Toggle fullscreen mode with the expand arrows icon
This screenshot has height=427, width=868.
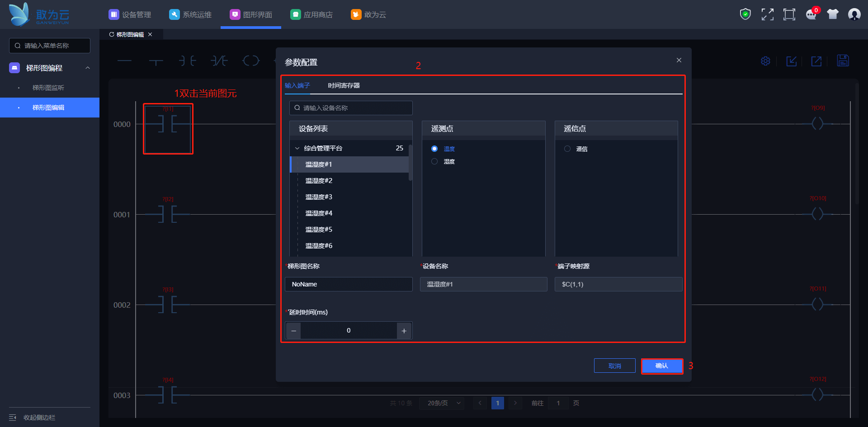767,14
